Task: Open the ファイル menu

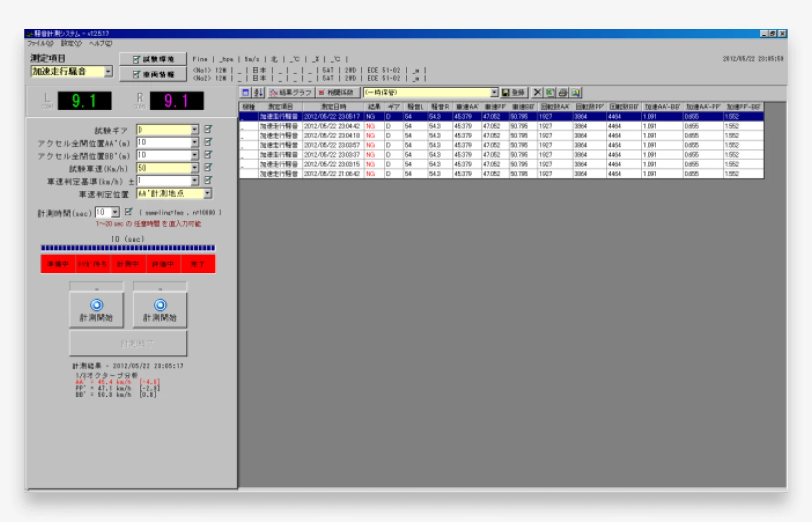Action: [40, 43]
